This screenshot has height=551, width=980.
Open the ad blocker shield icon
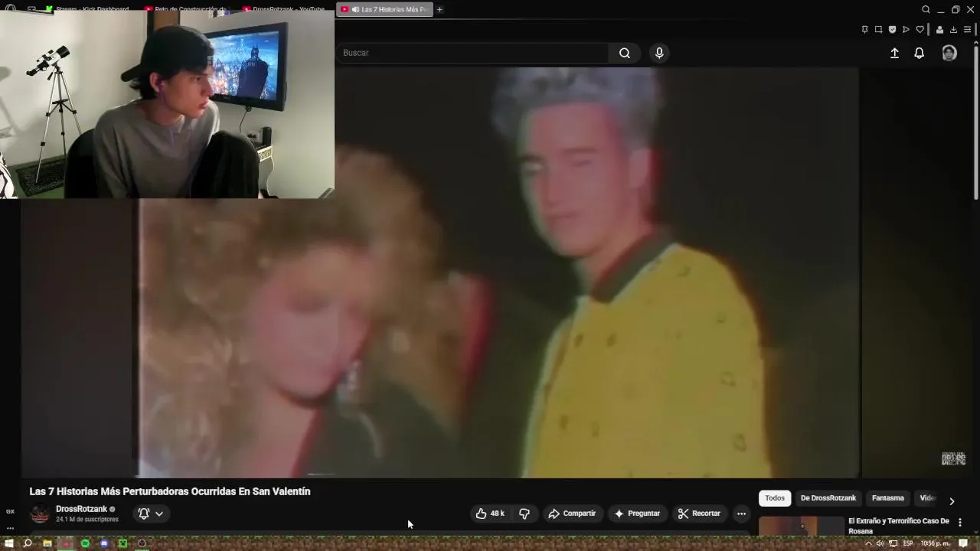click(892, 30)
